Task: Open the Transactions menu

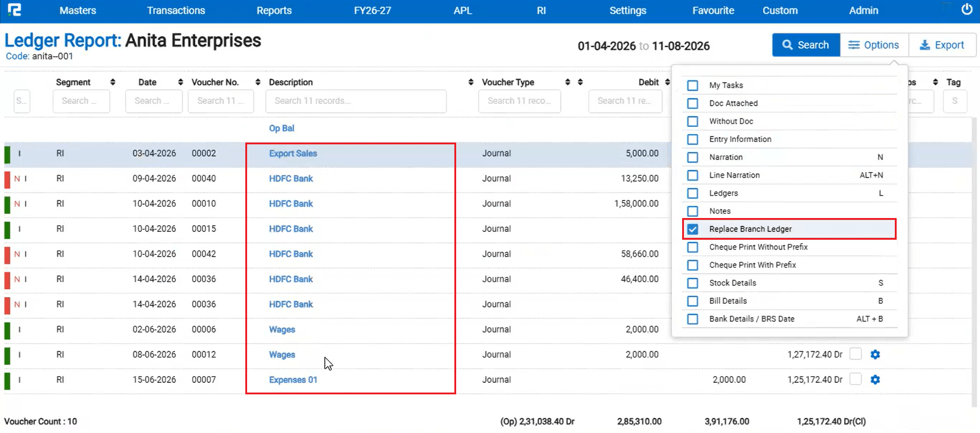Action: point(176,10)
